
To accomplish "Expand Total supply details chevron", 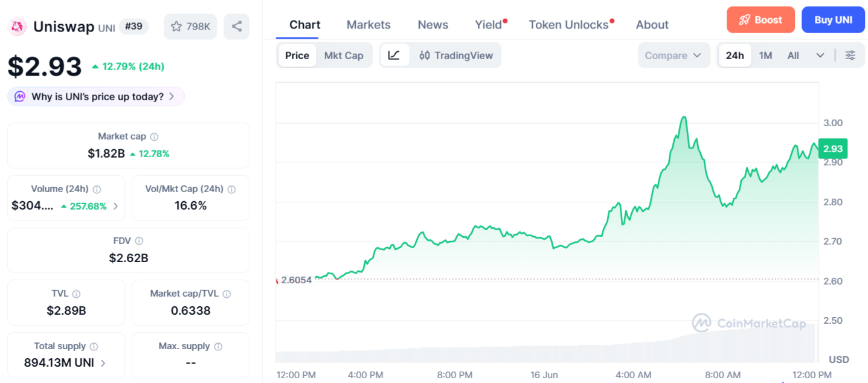I will tap(103, 363).
